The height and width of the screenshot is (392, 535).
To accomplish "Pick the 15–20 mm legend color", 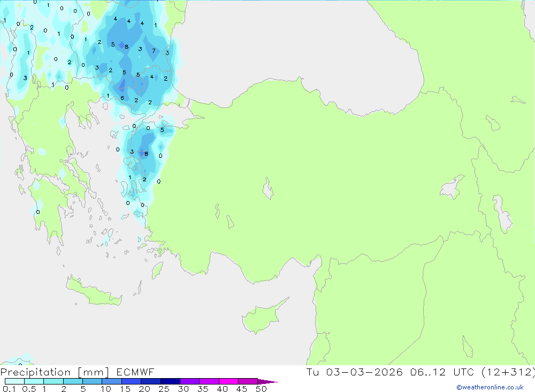I will pos(132,381).
